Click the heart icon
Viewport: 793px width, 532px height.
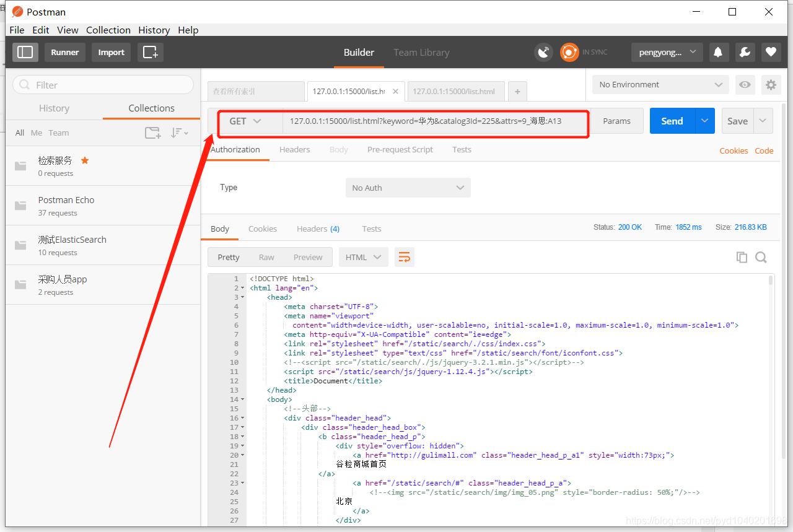tap(771, 52)
